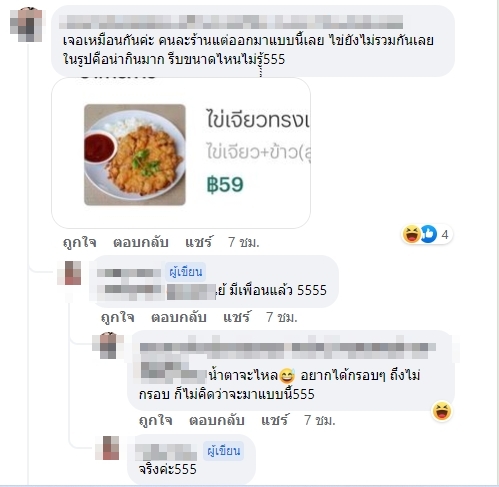Click แชร์ under the top comment
Screen dimensions: 499x487
tap(198, 242)
